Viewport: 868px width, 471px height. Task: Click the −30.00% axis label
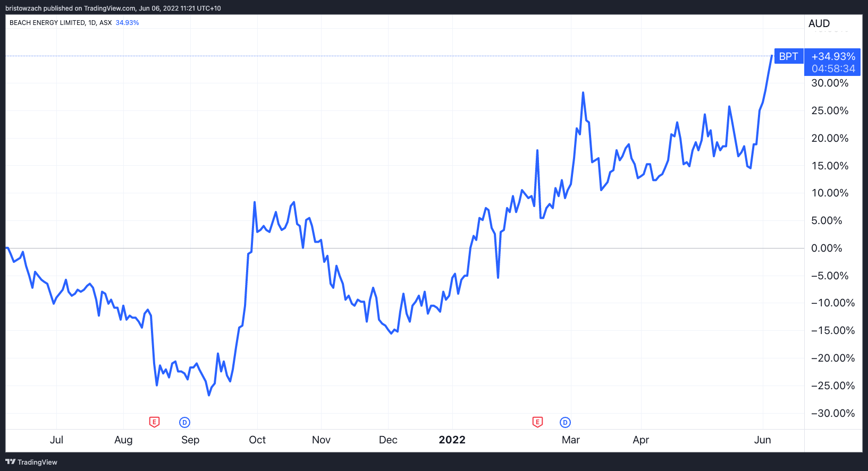click(833, 413)
